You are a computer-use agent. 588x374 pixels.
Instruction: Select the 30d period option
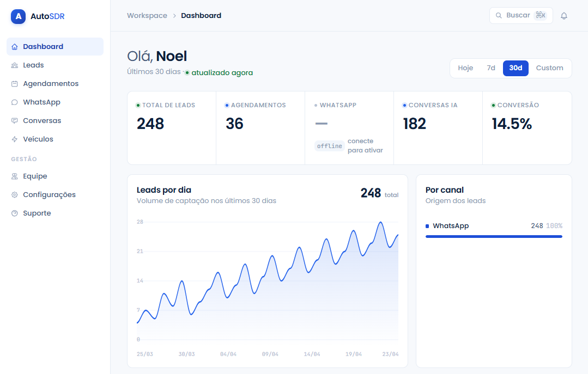coord(516,68)
